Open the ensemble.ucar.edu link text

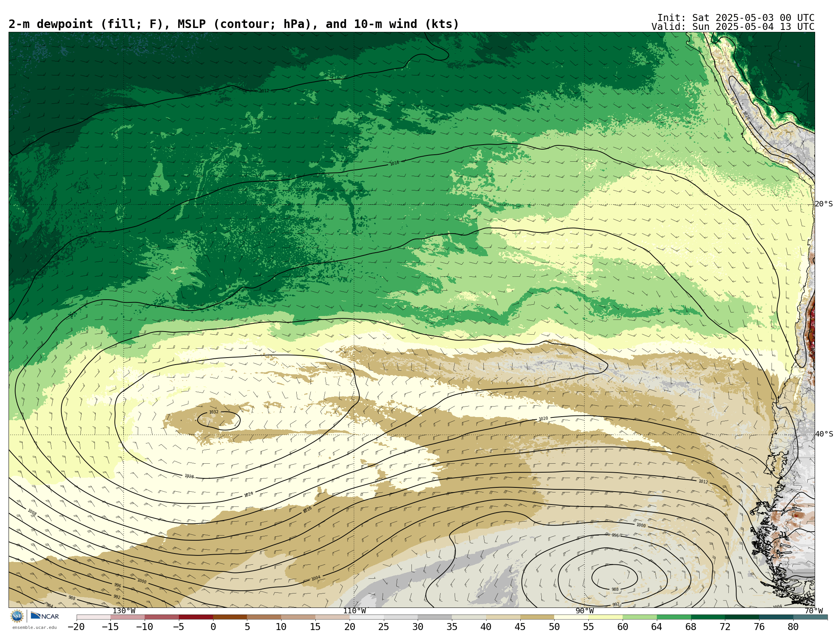(34, 627)
